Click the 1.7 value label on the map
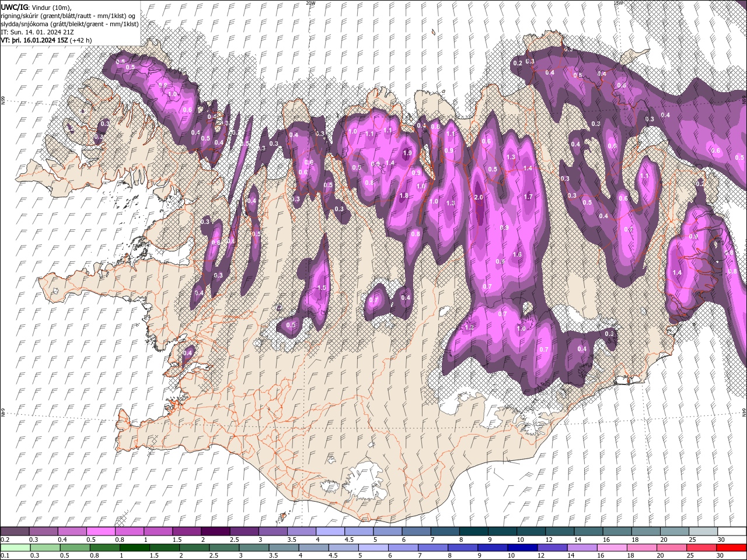This screenshot has height=560, width=747. 529,197
